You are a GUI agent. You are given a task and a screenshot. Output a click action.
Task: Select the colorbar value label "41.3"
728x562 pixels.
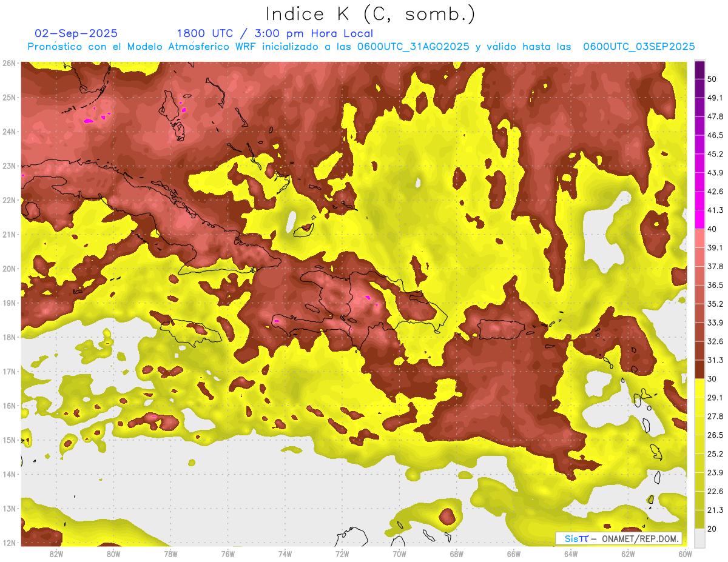point(715,210)
